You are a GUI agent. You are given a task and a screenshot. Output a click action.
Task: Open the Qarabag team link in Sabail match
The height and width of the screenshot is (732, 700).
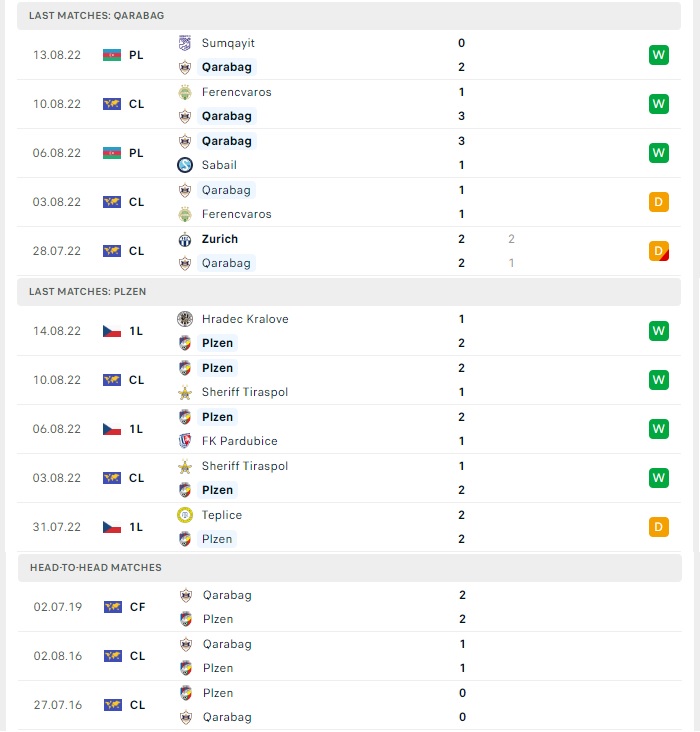[226, 141]
